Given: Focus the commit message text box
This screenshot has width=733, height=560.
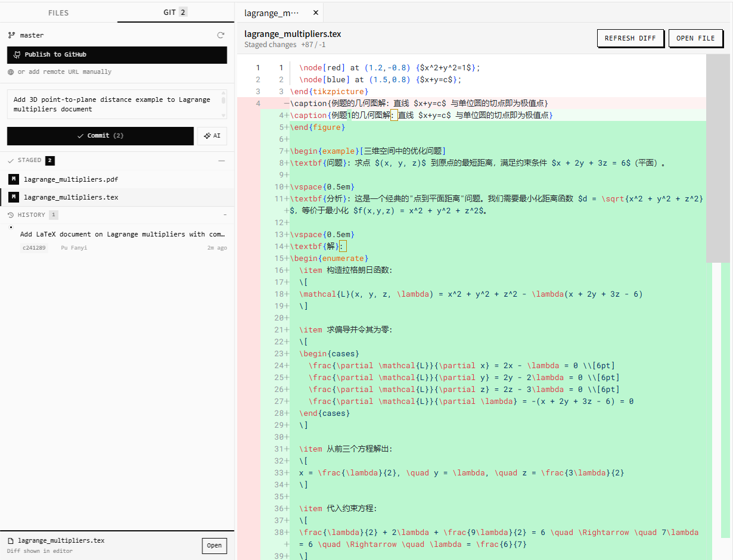Looking at the screenshot, I should (x=113, y=104).
